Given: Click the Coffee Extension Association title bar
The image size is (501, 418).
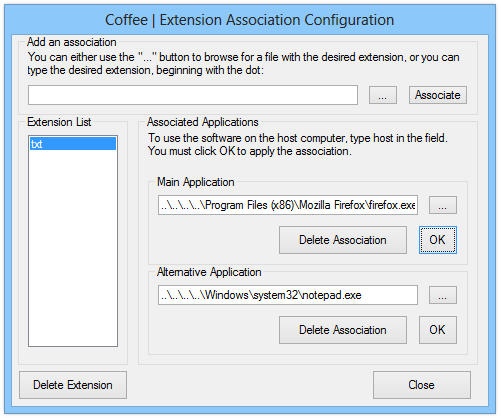Looking at the screenshot, I should point(250,20).
